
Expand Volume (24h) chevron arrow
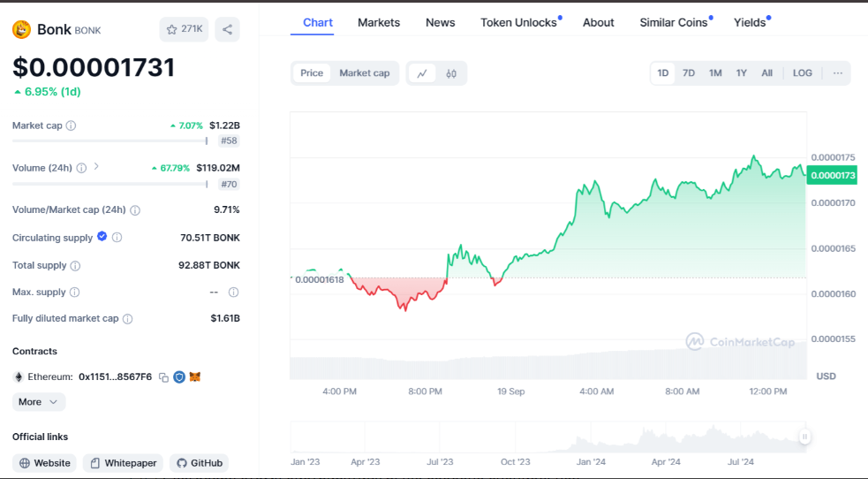point(96,166)
